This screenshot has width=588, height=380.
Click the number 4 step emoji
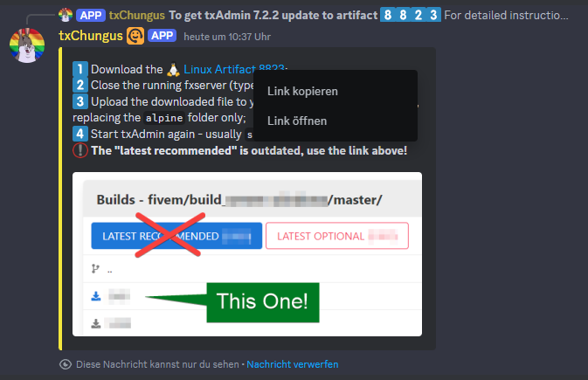click(80, 134)
